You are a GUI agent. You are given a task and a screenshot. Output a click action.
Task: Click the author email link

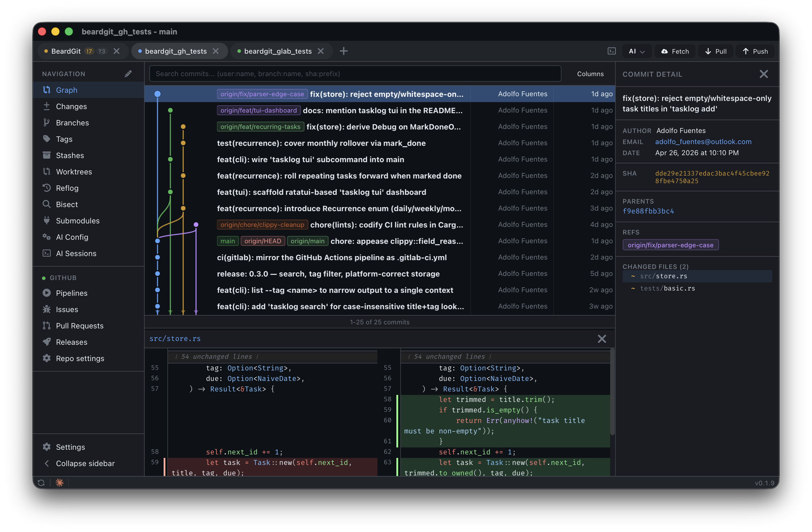(x=703, y=142)
